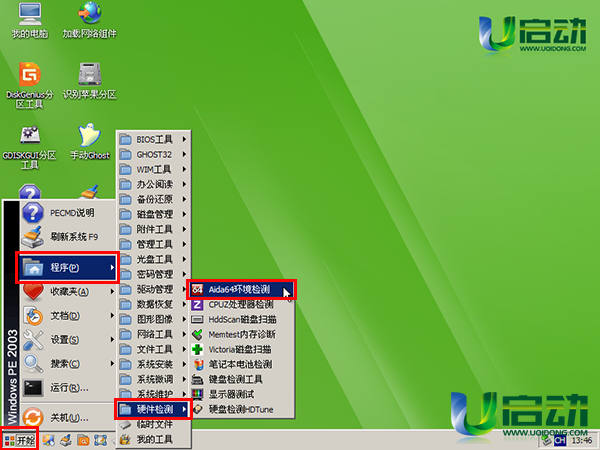This screenshot has height=450, width=600.
Task: Expand the BIOS工具 folder submenu
Action: (x=153, y=139)
